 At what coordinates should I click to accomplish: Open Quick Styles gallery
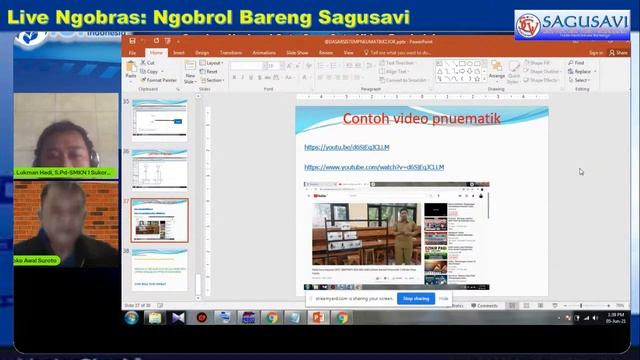(514, 73)
